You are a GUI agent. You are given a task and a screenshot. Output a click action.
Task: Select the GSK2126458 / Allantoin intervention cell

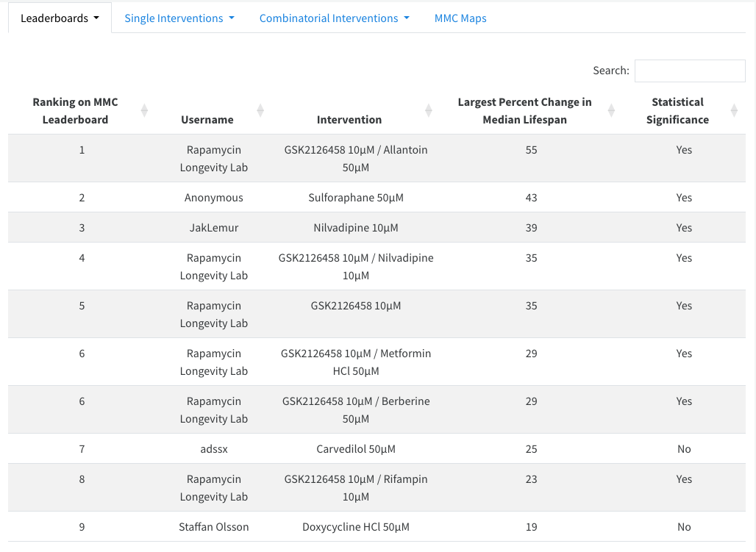[356, 159]
